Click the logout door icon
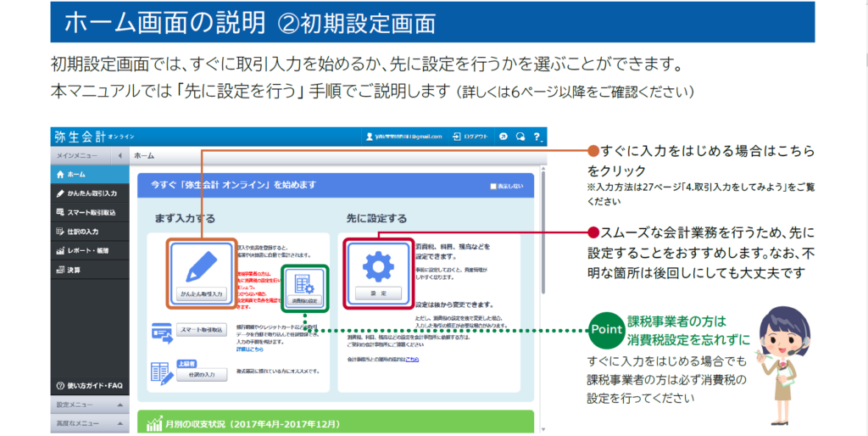Viewport: 868px width, 436px height. (457, 137)
